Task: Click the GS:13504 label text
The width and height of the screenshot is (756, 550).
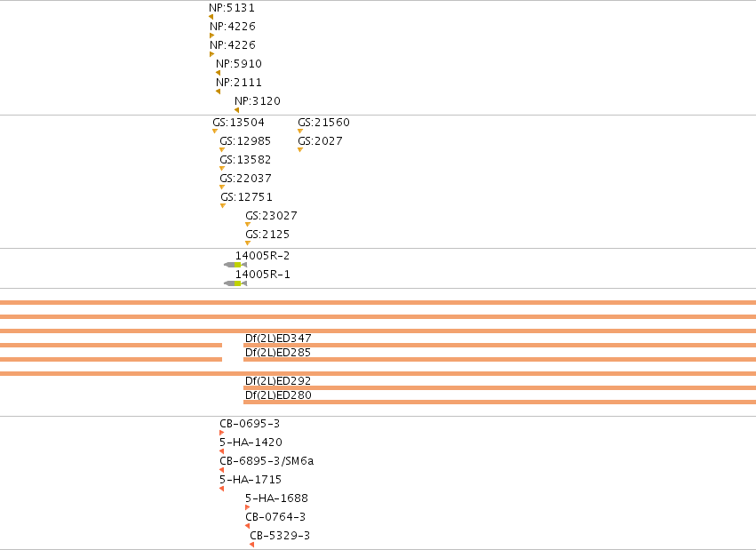Action: click(x=239, y=123)
